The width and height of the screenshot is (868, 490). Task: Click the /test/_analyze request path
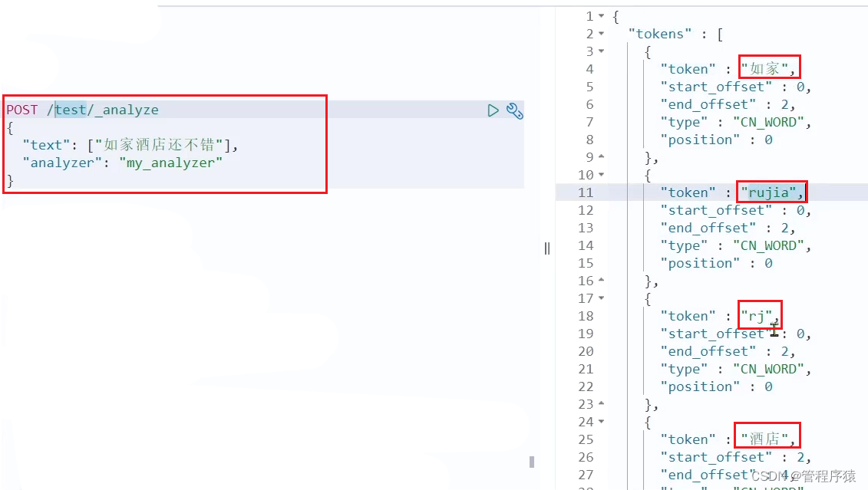coord(102,110)
